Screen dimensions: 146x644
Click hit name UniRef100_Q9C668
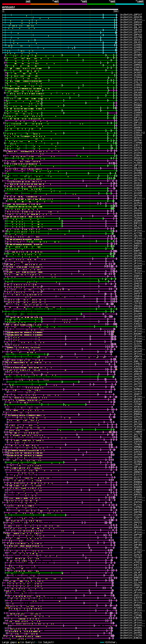point(131,93)
